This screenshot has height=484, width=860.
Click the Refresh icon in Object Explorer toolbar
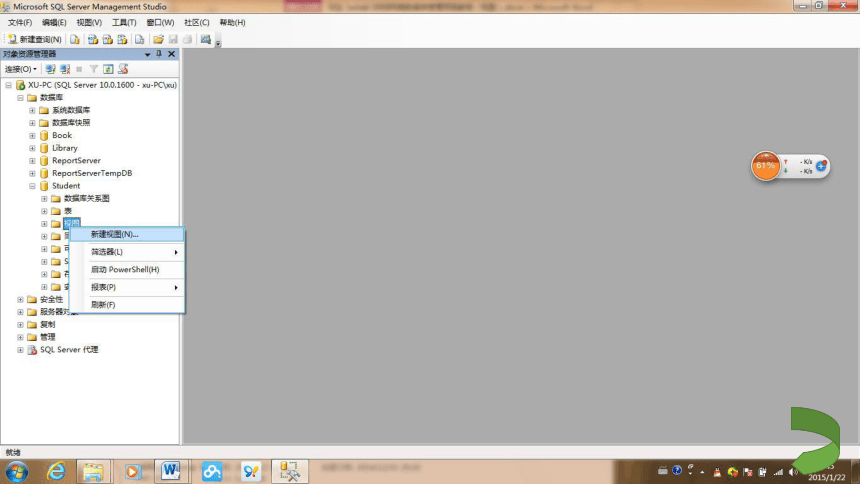point(108,69)
